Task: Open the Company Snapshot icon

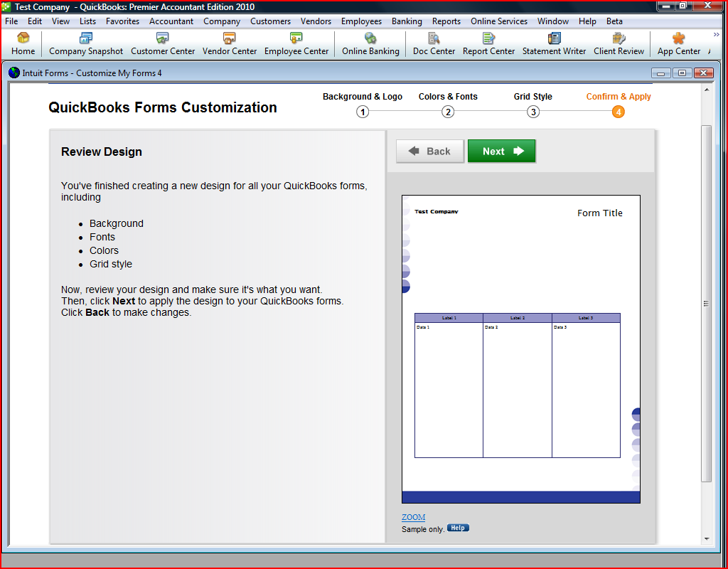Action: pos(86,44)
